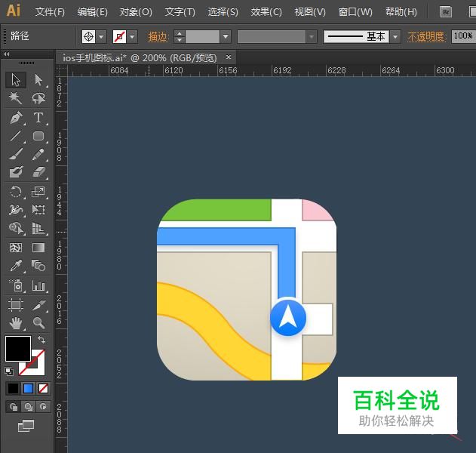The image size is (476, 453).
Task: Pick the Eyedropper tool
Action: click(x=15, y=266)
